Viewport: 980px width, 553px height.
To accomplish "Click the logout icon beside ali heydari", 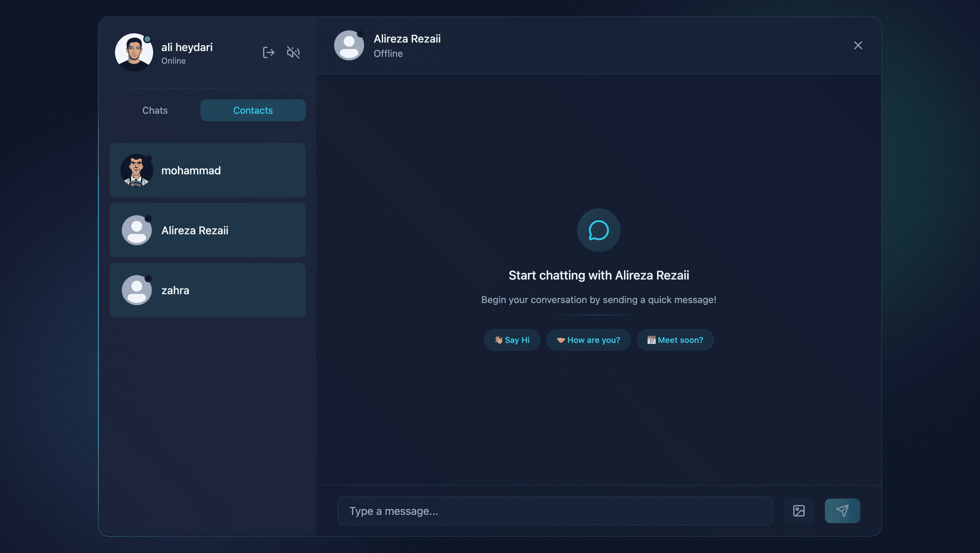I will click(268, 52).
